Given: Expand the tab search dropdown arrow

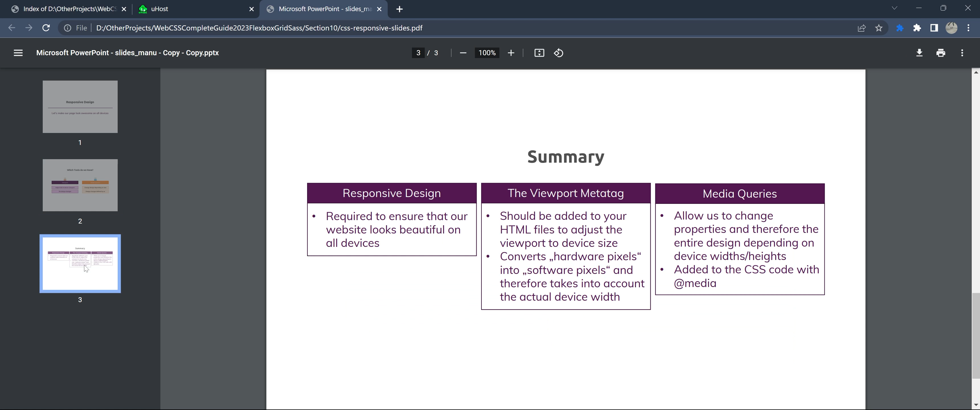Looking at the screenshot, I should [895, 8].
